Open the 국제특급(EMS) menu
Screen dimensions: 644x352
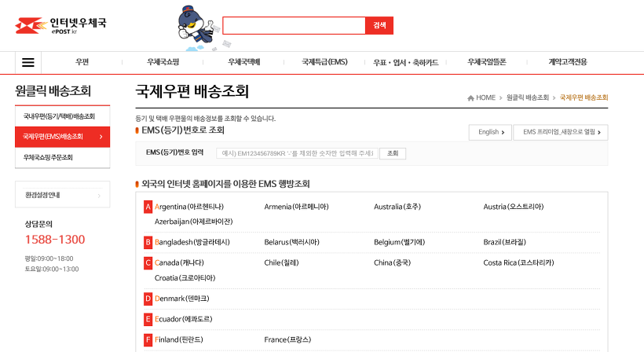324,62
